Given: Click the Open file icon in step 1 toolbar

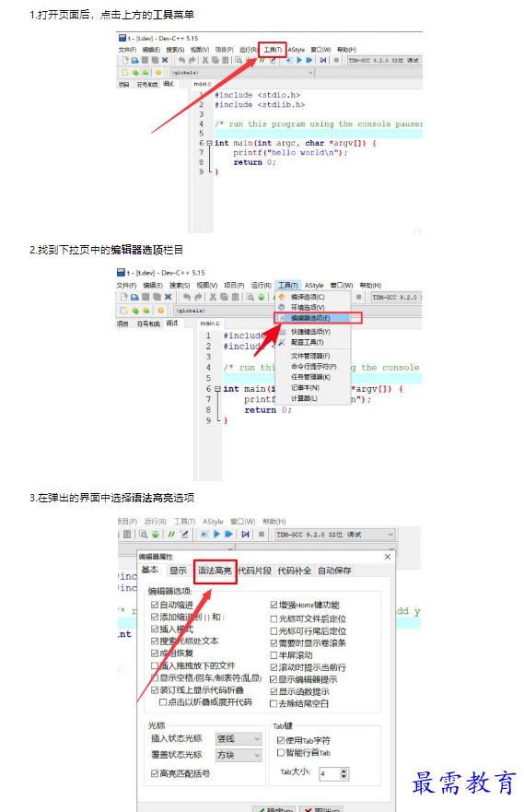Looking at the screenshot, I should (134, 61).
